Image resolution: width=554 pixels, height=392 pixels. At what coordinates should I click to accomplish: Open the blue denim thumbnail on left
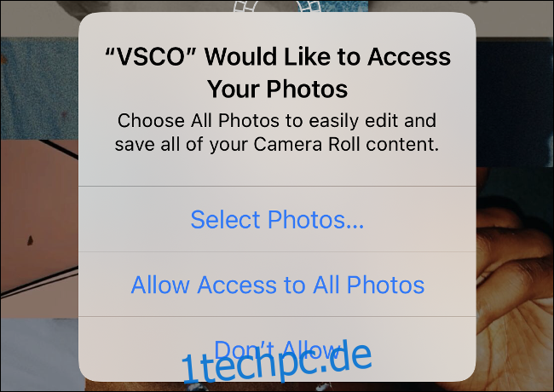click(39, 89)
